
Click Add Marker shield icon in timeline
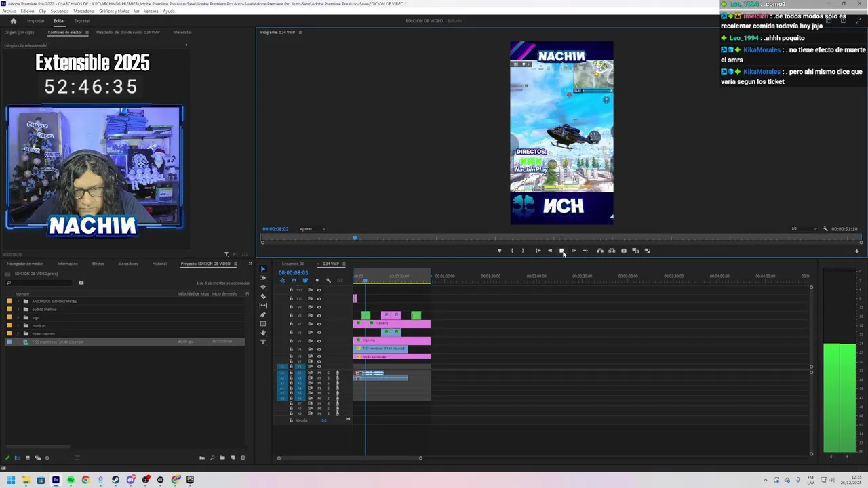pos(317,281)
